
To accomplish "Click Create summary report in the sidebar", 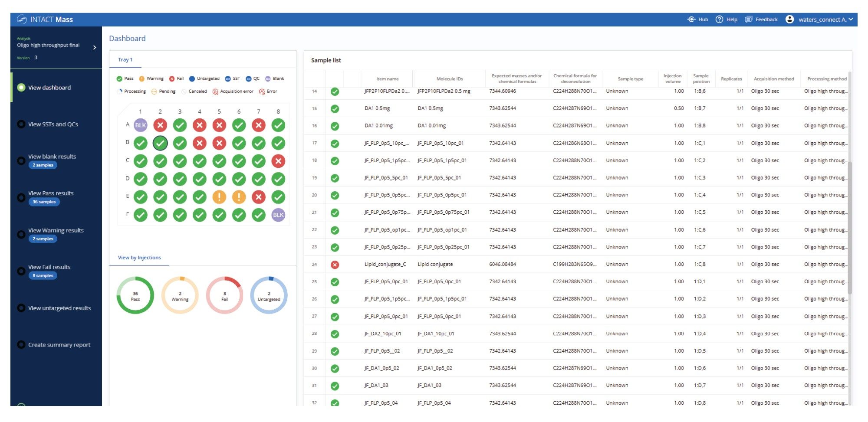I will click(x=59, y=344).
